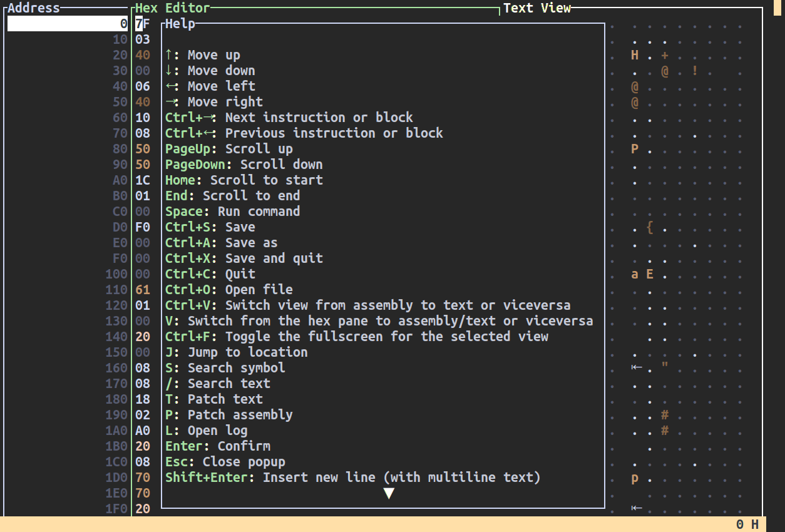
Task: Click the down triangle scroll indicator in Help
Action: click(x=389, y=494)
